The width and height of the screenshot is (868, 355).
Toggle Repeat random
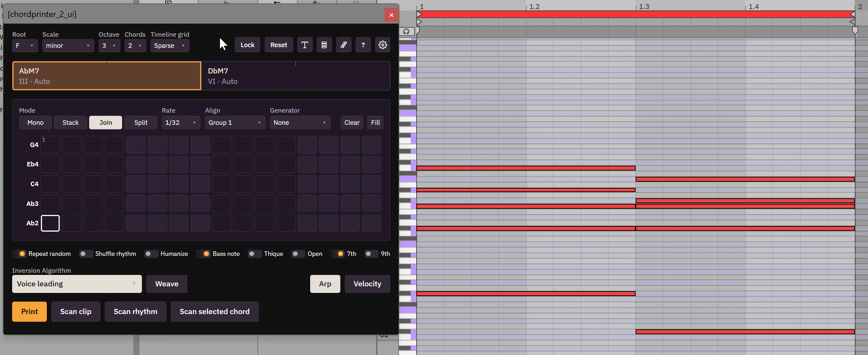tap(41, 254)
